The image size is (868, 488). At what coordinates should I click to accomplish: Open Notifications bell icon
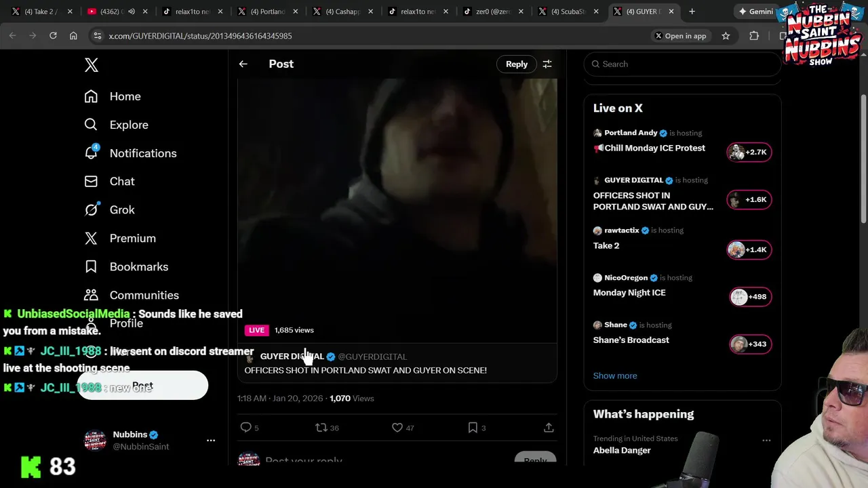point(91,152)
